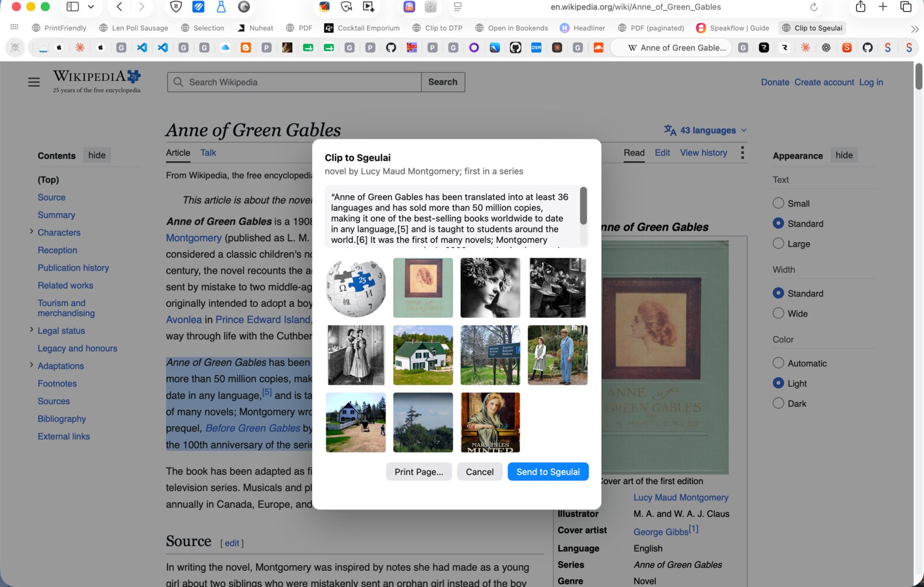Image resolution: width=924 pixels, height=587 pixels.
Task: Go back with the back arrow
Action: tap(119, 7)
